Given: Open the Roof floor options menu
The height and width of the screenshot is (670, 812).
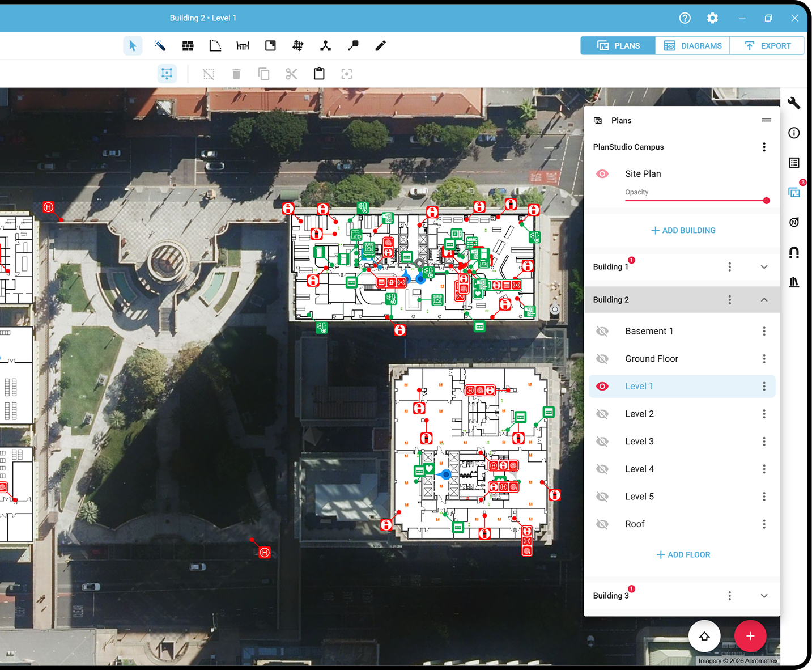Looking at the screenshot, I should coord(764,524).
